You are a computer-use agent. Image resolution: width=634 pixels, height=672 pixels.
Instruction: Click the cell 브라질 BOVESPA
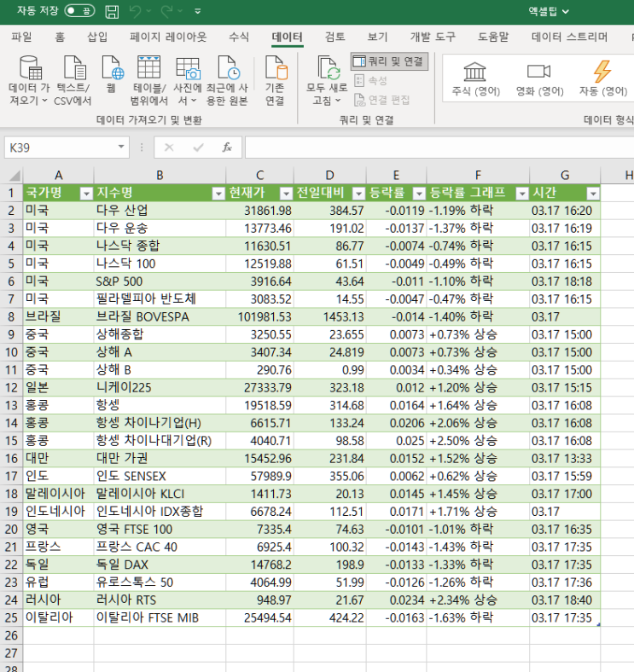160,316
